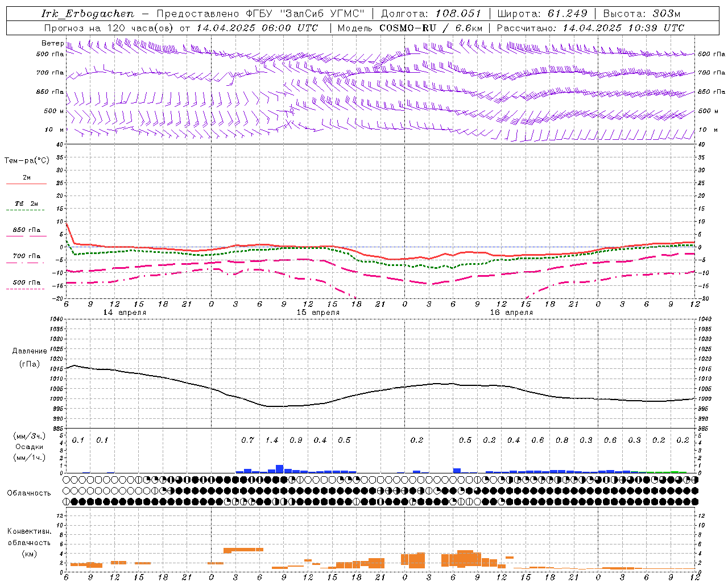Click the 1.4 precipitation total value
This screenshot has width=728, height=582.
272,440
